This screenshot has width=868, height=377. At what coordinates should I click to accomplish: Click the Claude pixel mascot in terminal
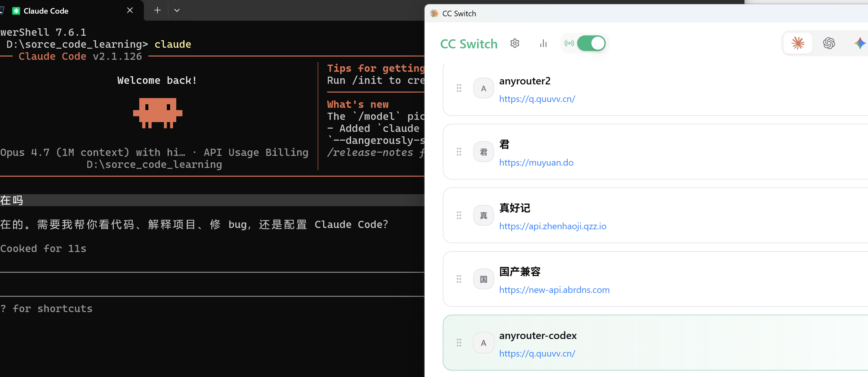[157, 113]
